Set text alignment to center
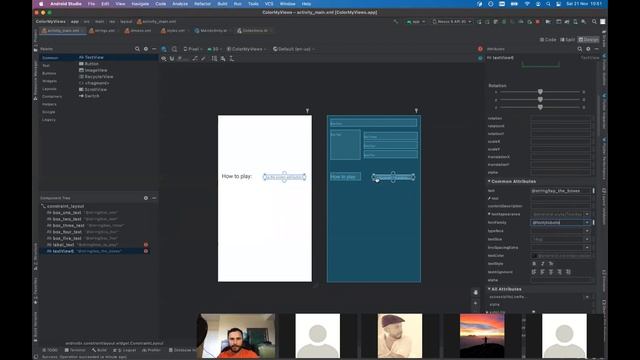The width and height of the screenshot is (640, 360). [x=551, y=272]
